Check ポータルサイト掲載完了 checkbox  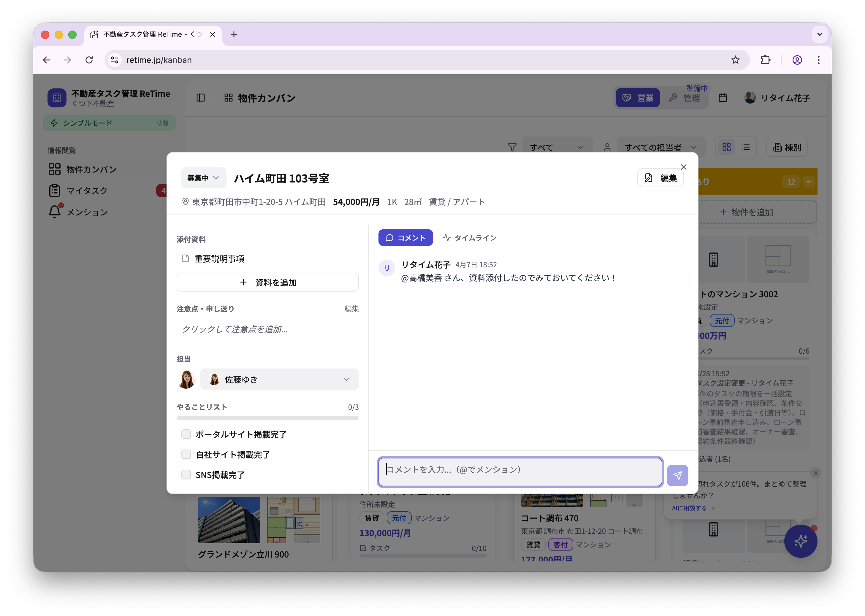click(x=186, y=434)
